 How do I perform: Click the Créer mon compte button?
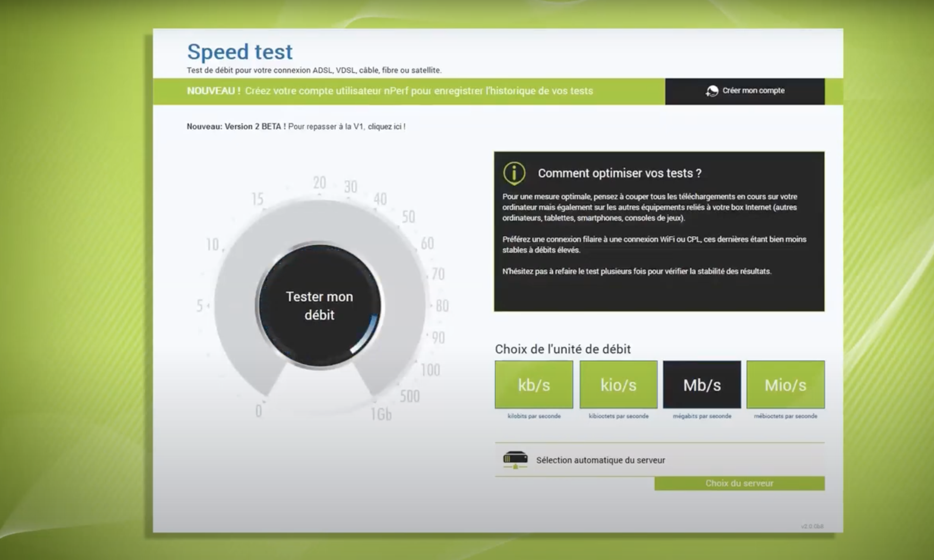click(745, 91)
